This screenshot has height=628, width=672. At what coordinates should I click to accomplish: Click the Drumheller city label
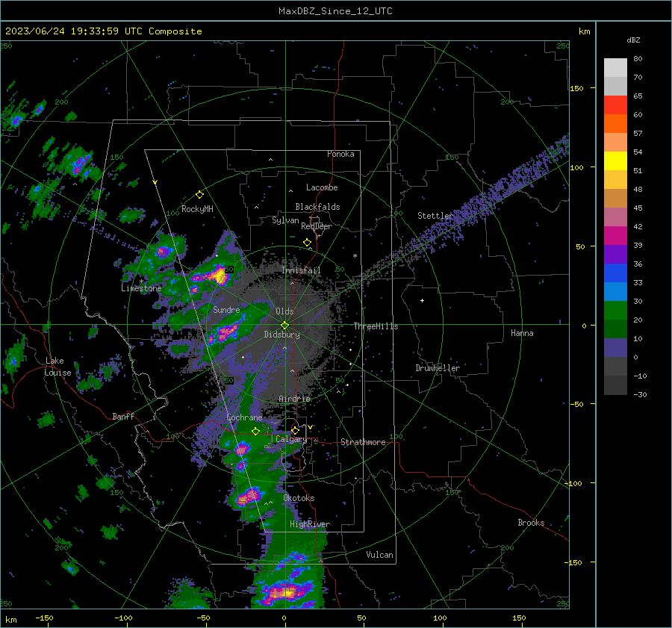pos(438,368)
